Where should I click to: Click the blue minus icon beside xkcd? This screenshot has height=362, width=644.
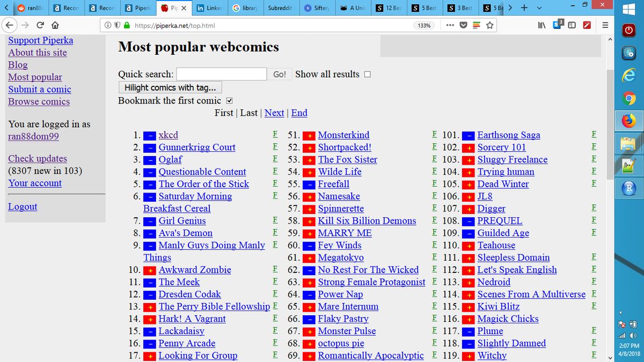click(x=150, y=135)
